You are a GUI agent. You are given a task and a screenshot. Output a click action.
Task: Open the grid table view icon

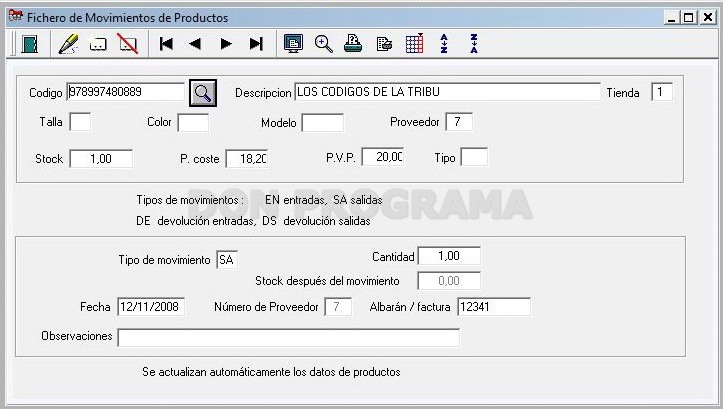point(415,44)
